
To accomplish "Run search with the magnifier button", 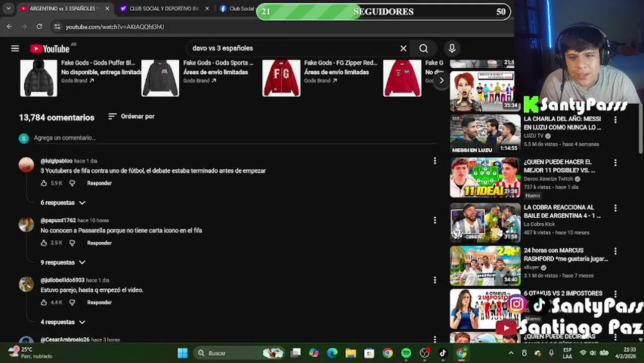I will coord(424,48).
